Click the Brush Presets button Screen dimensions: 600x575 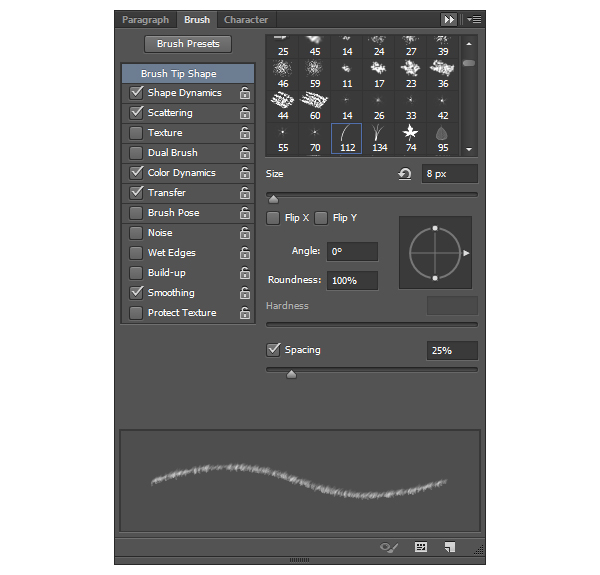[188, 44]
